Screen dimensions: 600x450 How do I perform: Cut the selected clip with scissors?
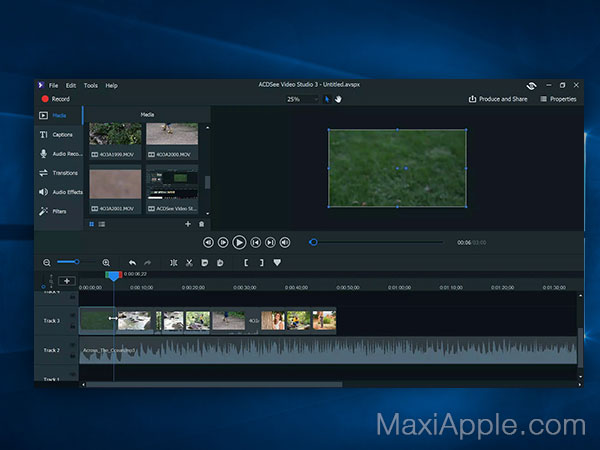(189, 262)
